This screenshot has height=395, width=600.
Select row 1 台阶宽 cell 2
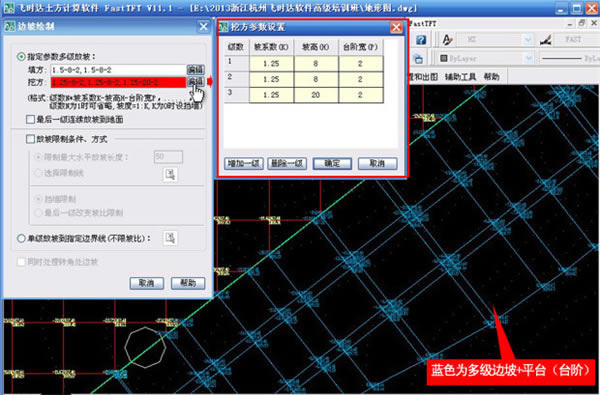click(360, 64)
